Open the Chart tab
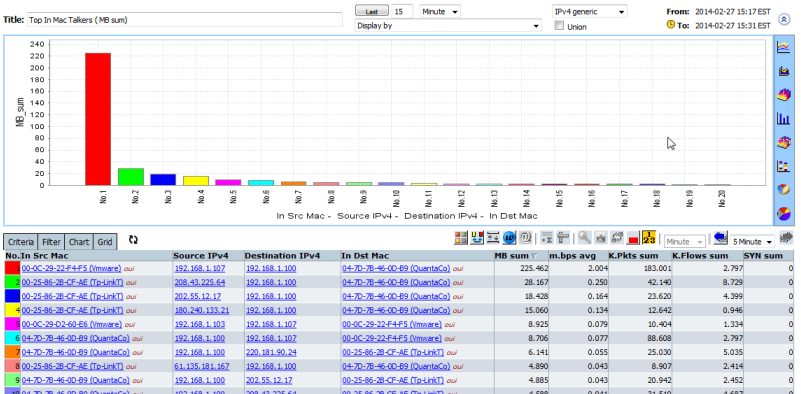This screenshot has height=394, width=801. (x=79, y=242)
